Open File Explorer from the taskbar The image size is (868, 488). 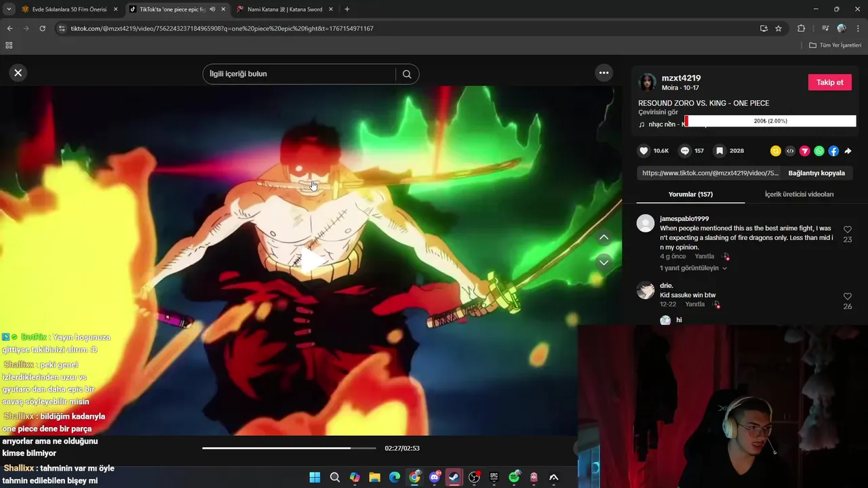(x=374, y=477)
